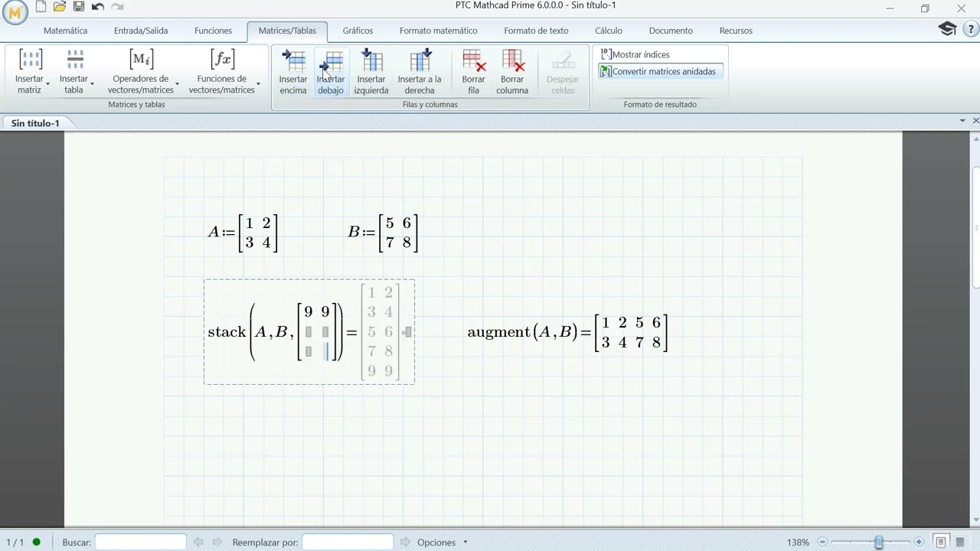Viewport: 980px width, 551px height.
Task: Open the worksheet tab list dropdown arrow
Action: 962,121
